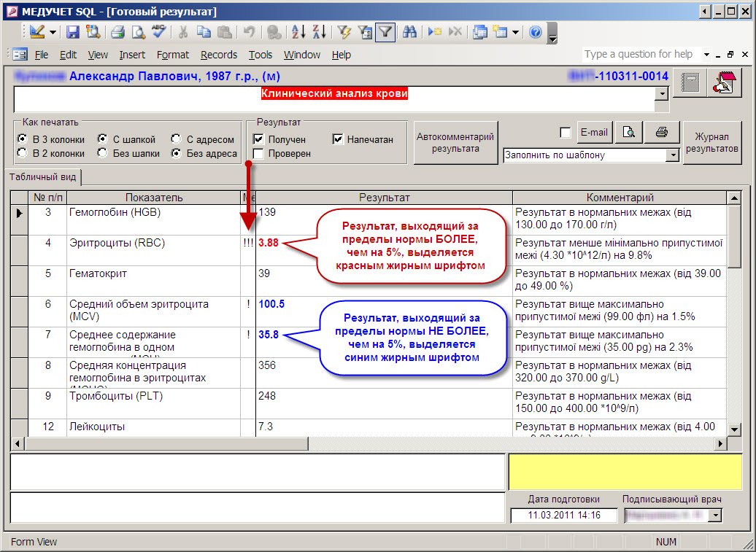Click the New Object toolbar icon
Image resolution: width=756 pixels, height=552 pixels.
pyautogui.click(x=501, y=32)
